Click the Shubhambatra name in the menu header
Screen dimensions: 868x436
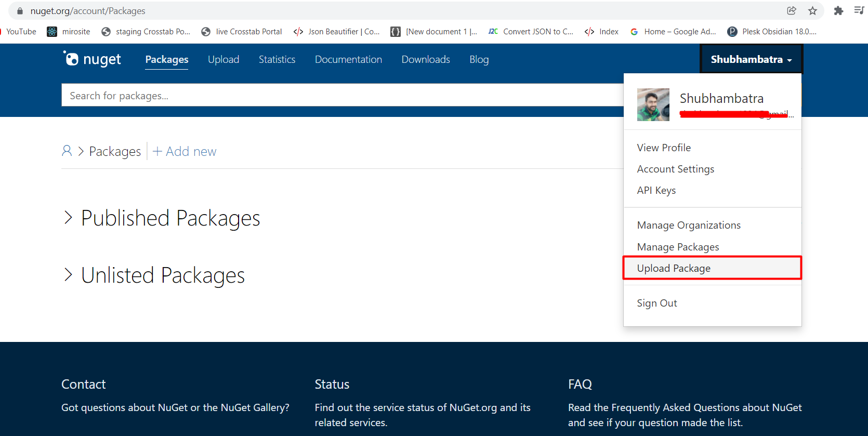pos(722,98)
